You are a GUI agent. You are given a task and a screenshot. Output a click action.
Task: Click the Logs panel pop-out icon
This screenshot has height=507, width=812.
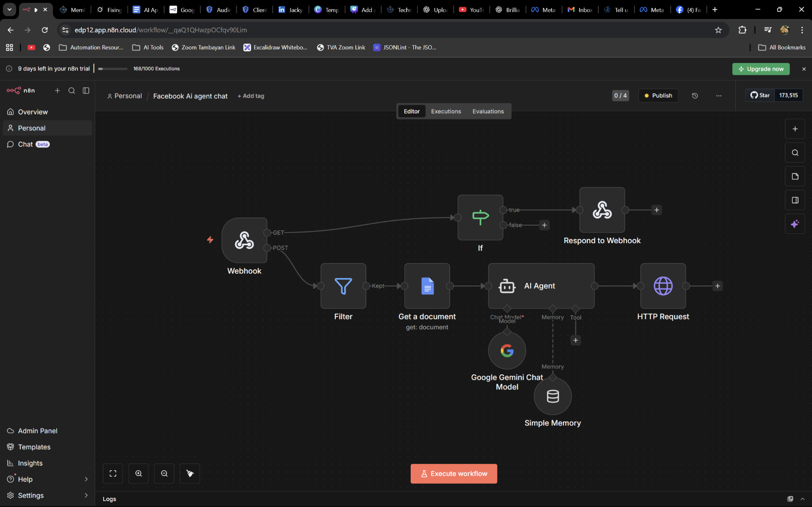790,499
